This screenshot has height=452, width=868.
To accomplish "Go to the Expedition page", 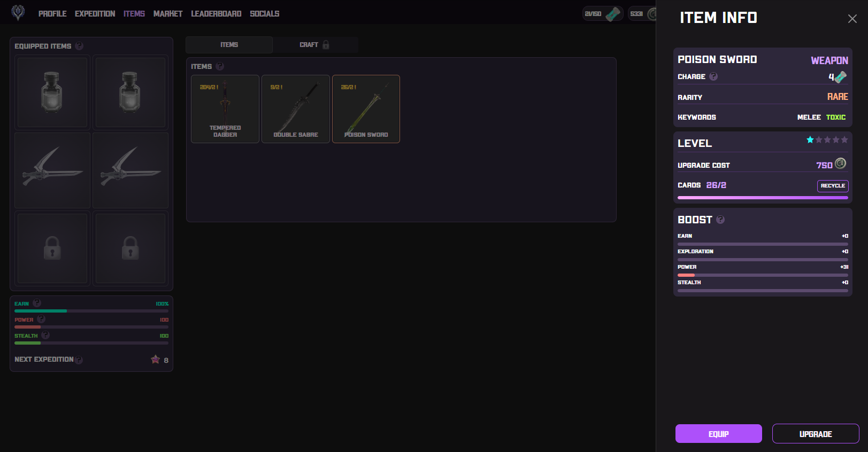I will point(95,13).
